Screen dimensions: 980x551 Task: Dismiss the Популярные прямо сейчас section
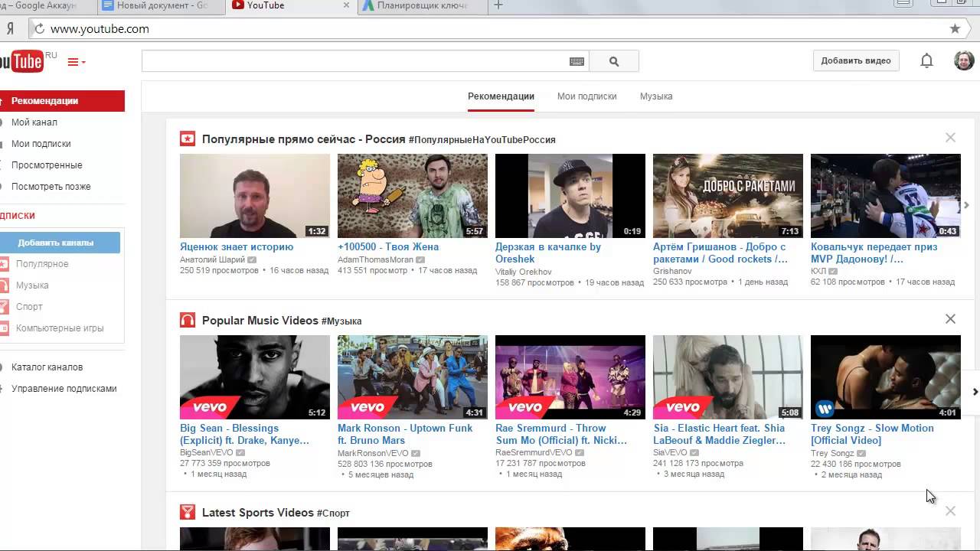[x=950, y=138]
